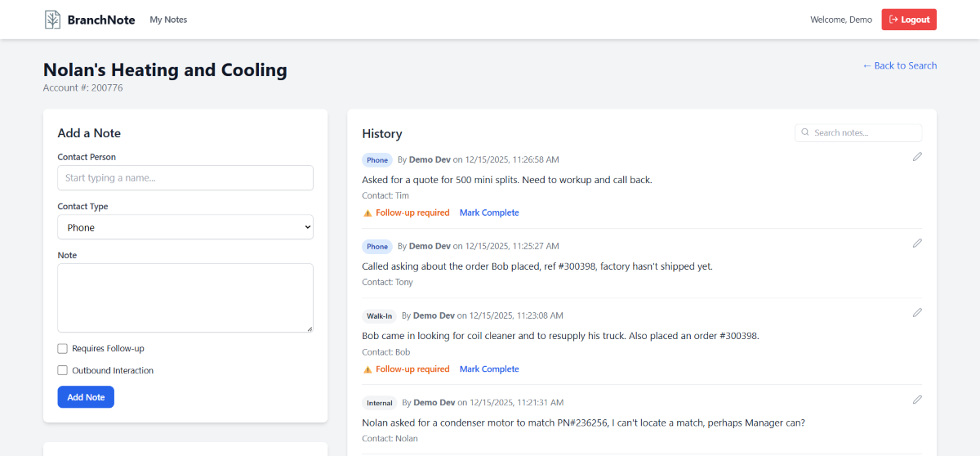Screen dimensions: 980x456
Task: Click warning icon on Bob's follow-up
Action: coord(367,369)
